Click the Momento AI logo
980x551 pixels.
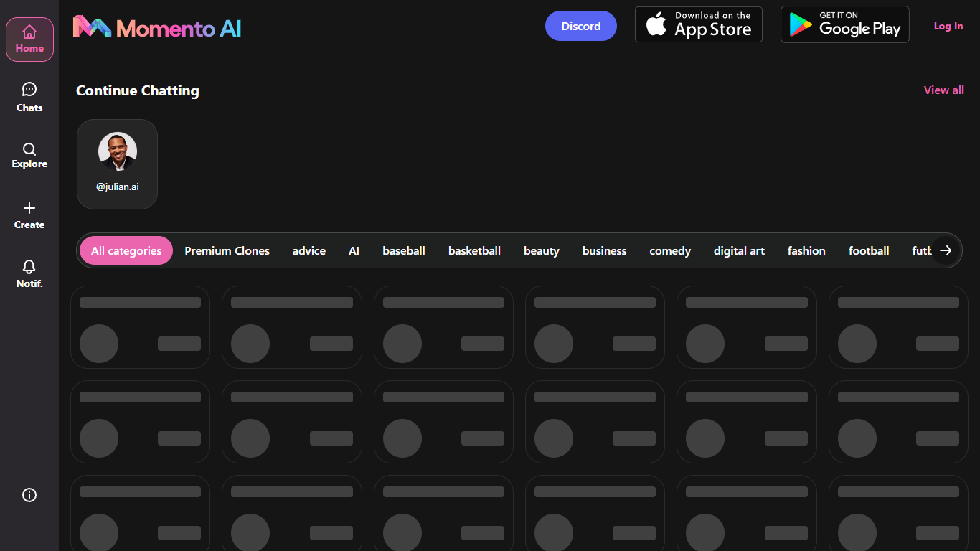coord(157,27)
